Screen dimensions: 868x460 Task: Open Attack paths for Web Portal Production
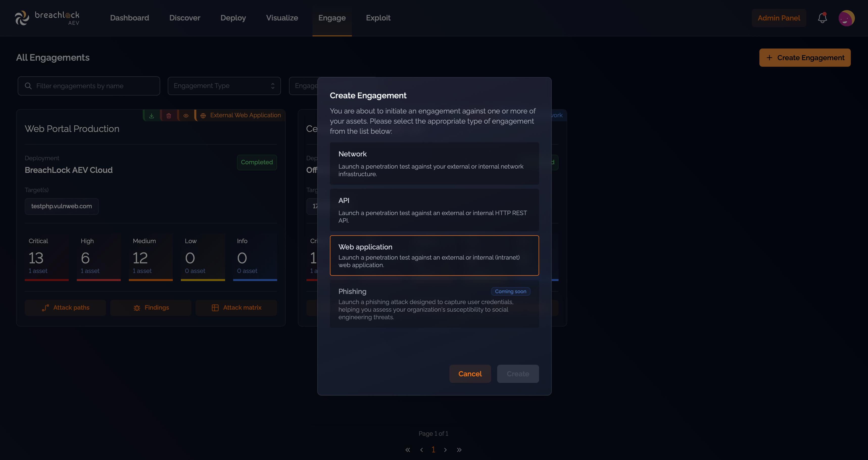point(65,308)
